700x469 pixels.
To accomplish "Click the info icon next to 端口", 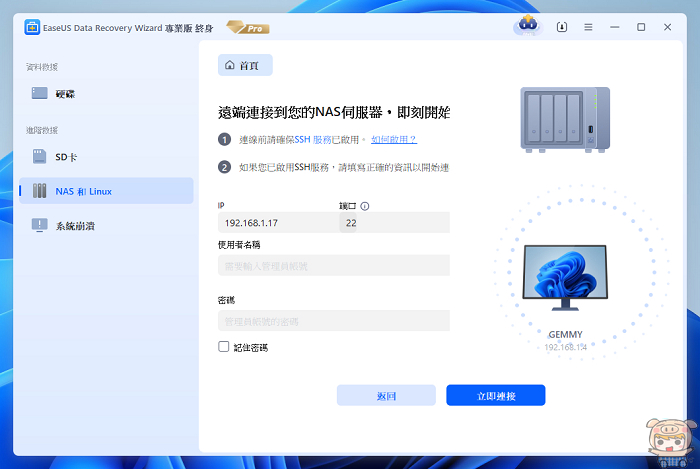I will (365, 206).
